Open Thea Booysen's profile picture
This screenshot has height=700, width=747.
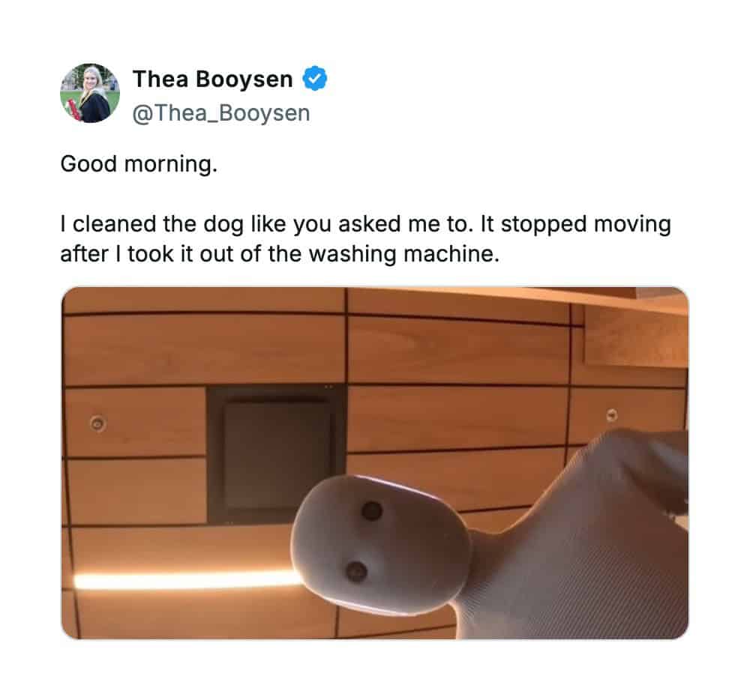[x=90, y=94]
